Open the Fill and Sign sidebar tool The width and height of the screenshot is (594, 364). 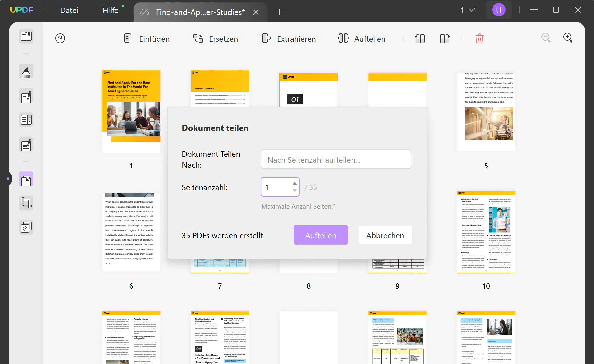tap(26, 145)
